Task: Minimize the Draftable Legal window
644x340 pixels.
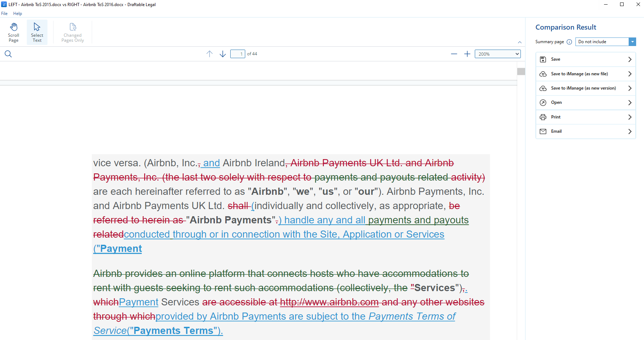Action: 606,4
